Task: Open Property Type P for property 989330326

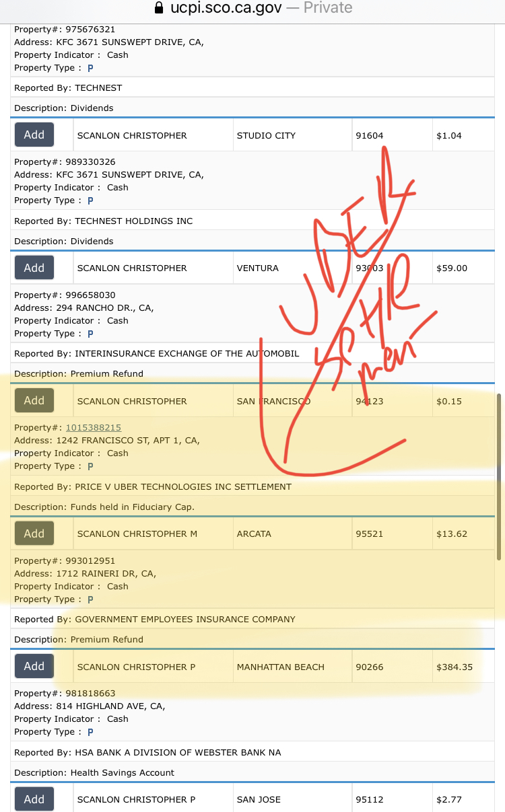Action: 90,200
